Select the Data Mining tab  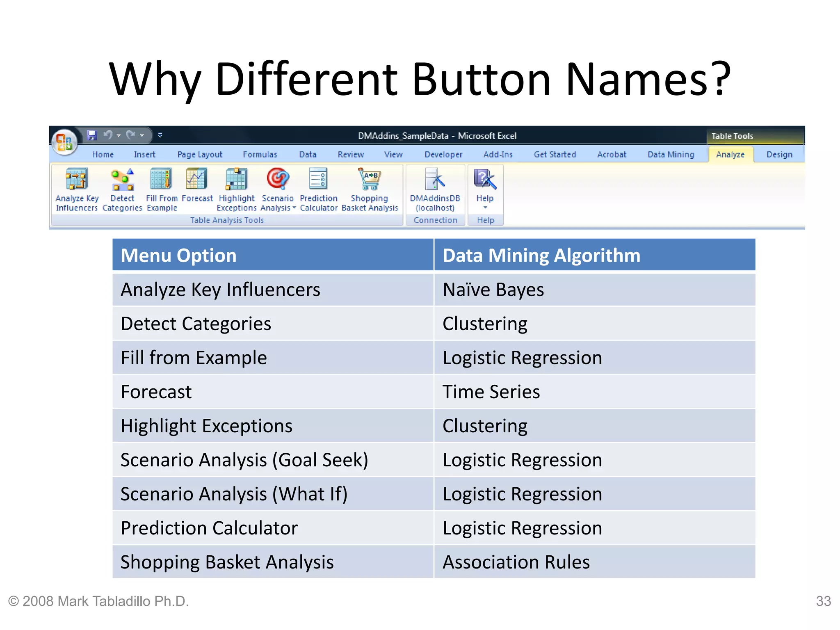(x=671, y=155)
